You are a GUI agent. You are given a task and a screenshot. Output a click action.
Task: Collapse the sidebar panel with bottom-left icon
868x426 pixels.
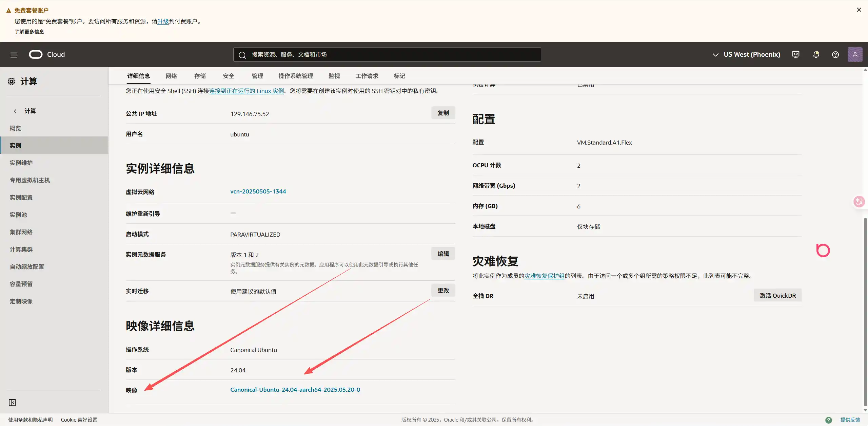12,403
